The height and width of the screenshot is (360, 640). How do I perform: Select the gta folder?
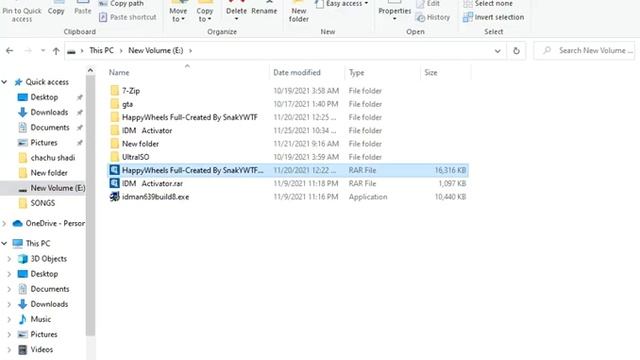coord(288,104)
